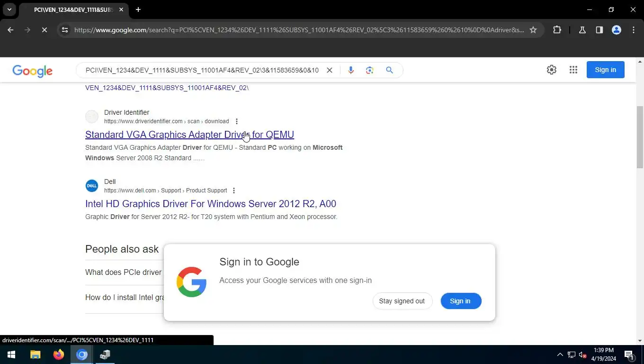The height and width of the screenshot is (364, 644).
Task: Launch Firefox from the taskbar
Action: (x=59, y=355)
